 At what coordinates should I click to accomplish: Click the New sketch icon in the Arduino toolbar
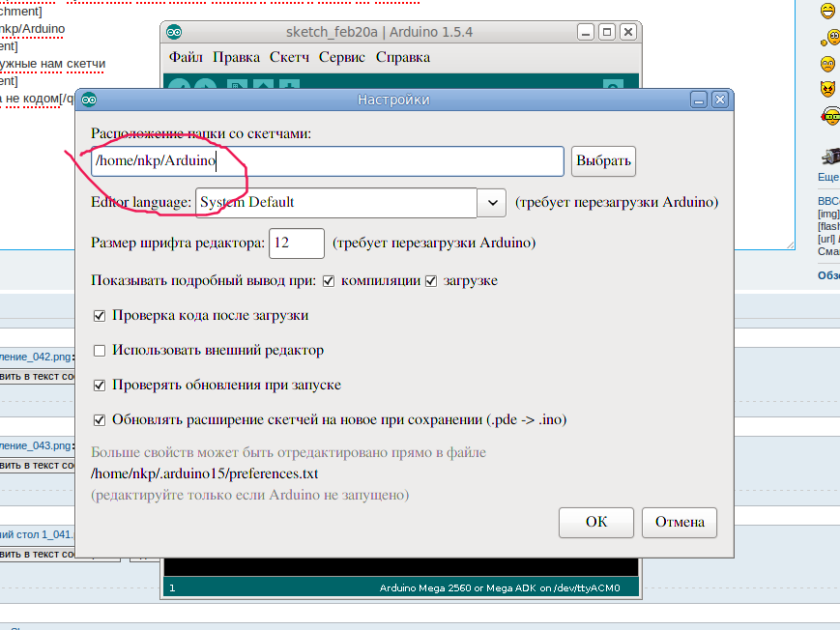236,85
